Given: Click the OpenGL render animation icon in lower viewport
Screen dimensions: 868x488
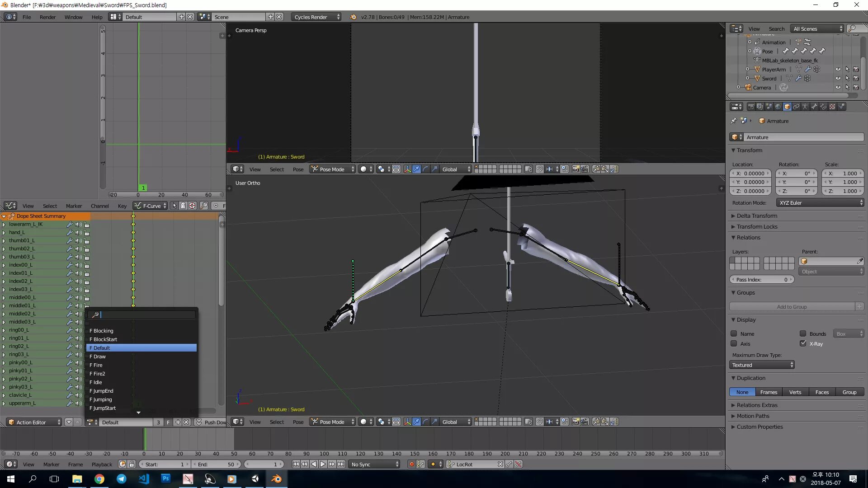Looking at the screenshot, I should (x=585, y=422).
